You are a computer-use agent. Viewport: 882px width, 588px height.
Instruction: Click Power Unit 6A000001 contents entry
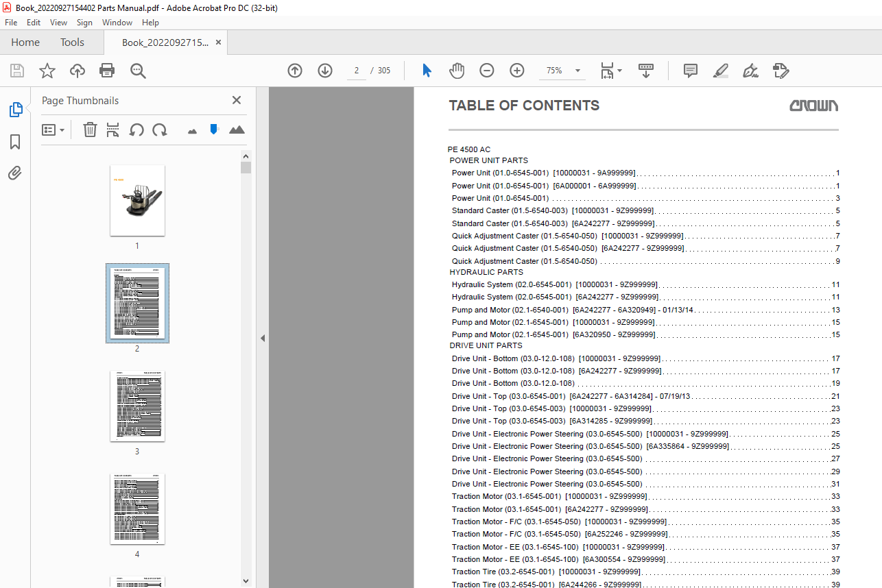click(x=645, y=186)
